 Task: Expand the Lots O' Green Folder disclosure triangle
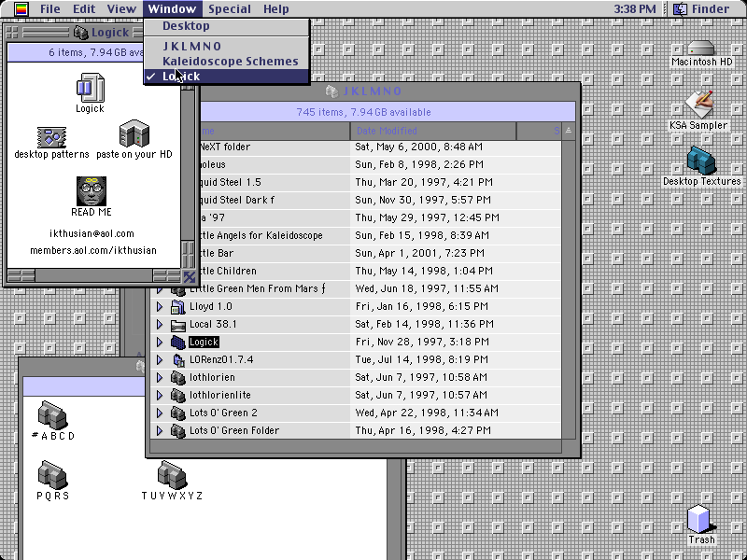tap(160, 431)
